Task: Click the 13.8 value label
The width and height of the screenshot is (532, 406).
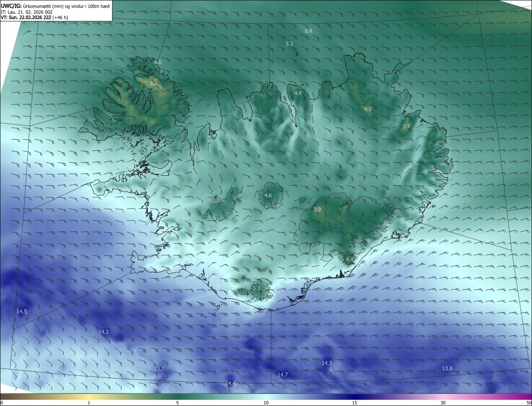Action: [x=447, y=369]
